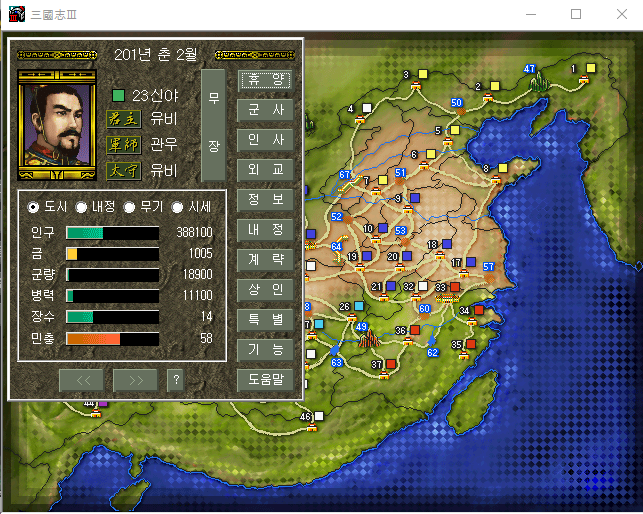Click the 軍師 strategist label icon
The width and height of the screenshot is (643, 514).
coord(123,145)
